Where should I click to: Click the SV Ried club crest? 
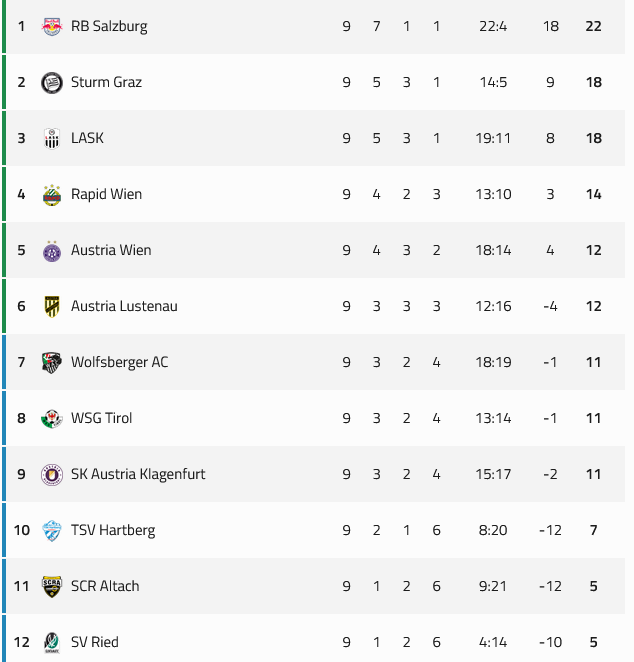coord(52,642)
